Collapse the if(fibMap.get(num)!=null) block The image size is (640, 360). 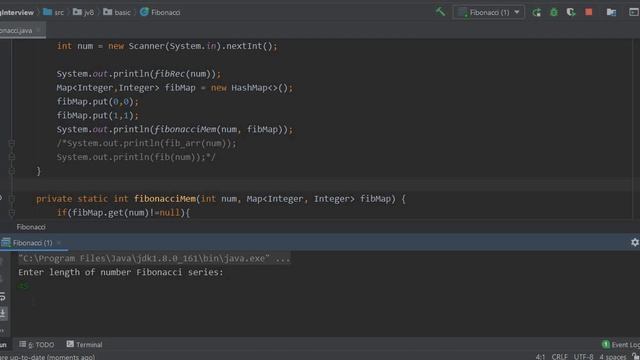(11, 213)
